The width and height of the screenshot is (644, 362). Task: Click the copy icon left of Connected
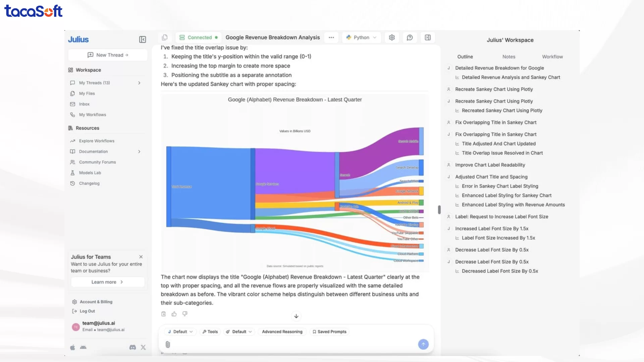point(165,38)
